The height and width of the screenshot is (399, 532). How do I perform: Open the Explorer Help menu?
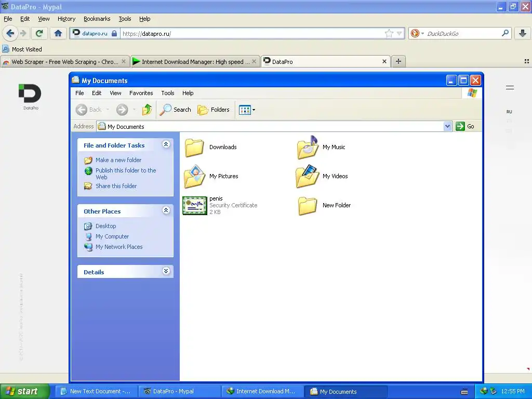tap(188, 93)
